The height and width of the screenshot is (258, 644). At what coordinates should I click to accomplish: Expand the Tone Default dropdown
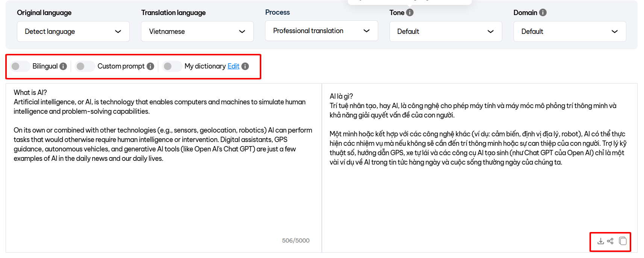pos(445,32)
